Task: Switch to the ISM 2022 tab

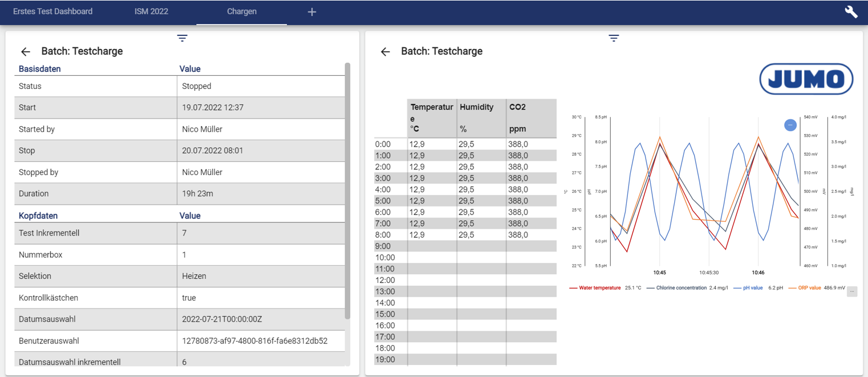Action: click(151, 11)
